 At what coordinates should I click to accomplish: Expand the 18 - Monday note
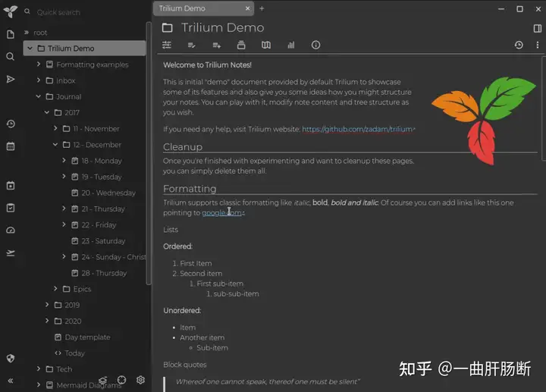[x=64, y=160]
